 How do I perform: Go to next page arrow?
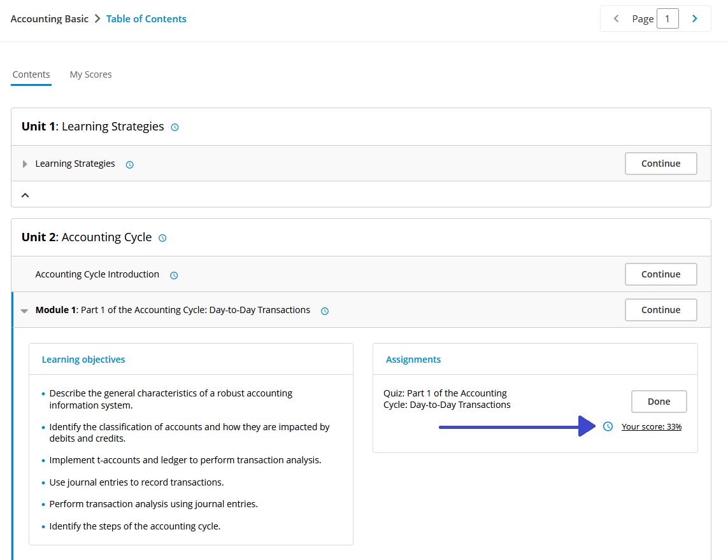click(x=695, y=18)
